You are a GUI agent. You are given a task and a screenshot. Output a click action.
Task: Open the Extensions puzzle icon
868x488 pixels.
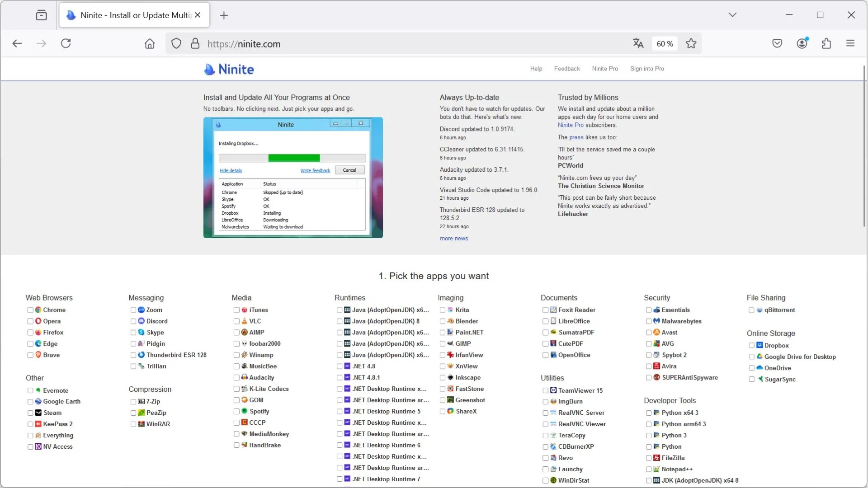826,43
